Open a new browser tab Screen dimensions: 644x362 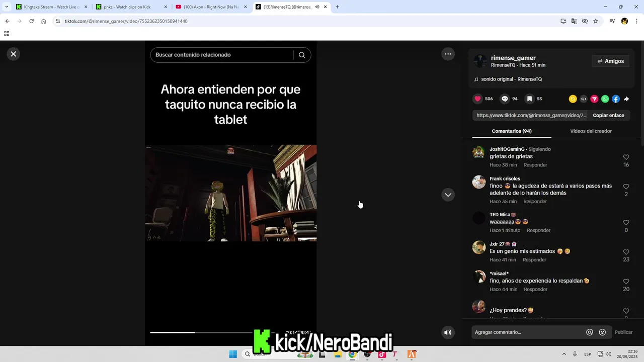click(x=337, y=7)
